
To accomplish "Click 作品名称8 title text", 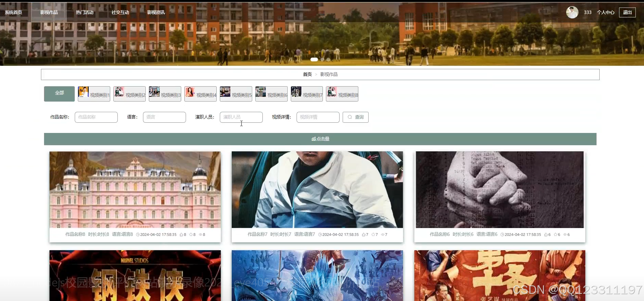I will (x=75, y=235).
